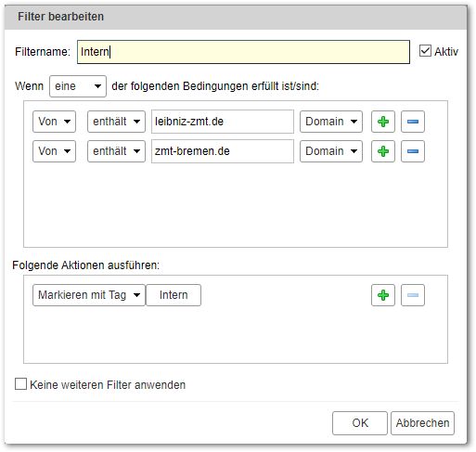Click the greyed-out minus in actions
The width and height of the screenshot is (476, 452).
(413, 295)
